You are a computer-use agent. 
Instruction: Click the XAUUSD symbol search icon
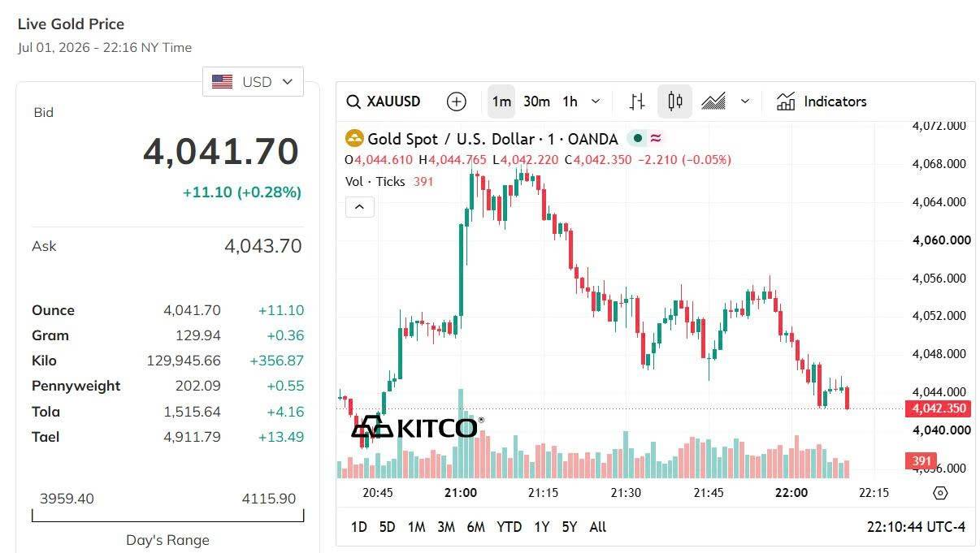(353, 102)
